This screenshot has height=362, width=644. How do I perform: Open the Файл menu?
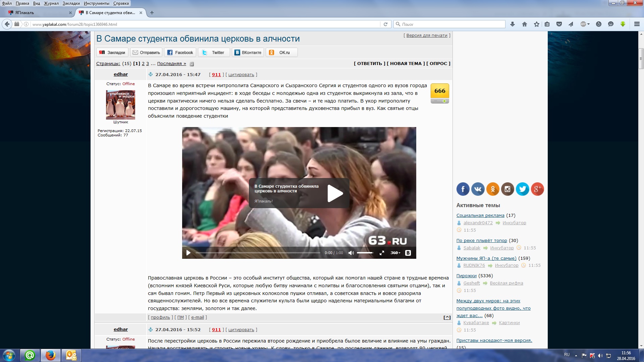[x=7, y=3]
